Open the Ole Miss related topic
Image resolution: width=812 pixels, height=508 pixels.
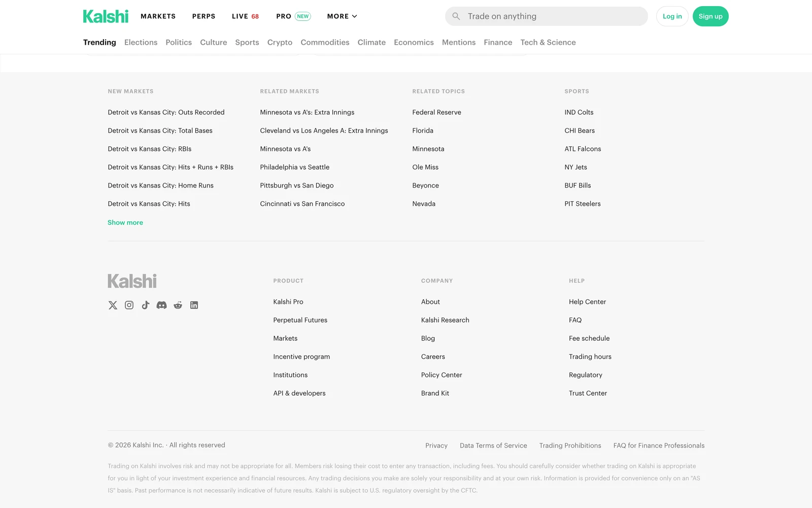tap(425, 167)
